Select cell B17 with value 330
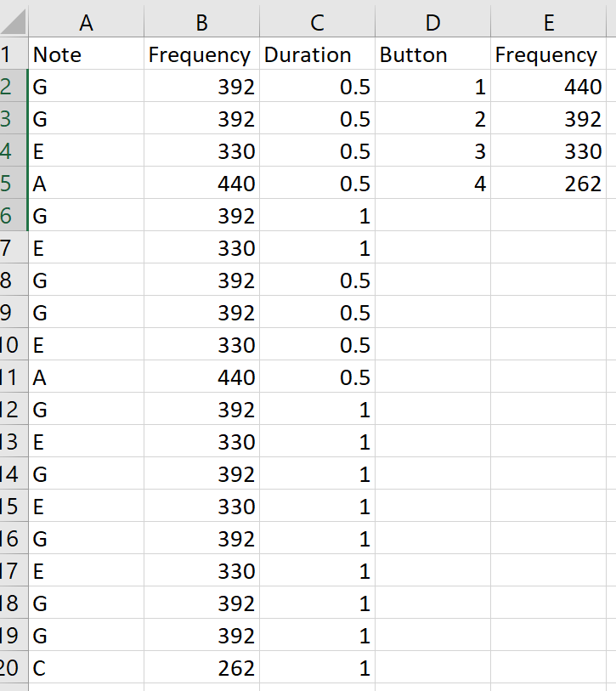616x691 pixels. 202,570
